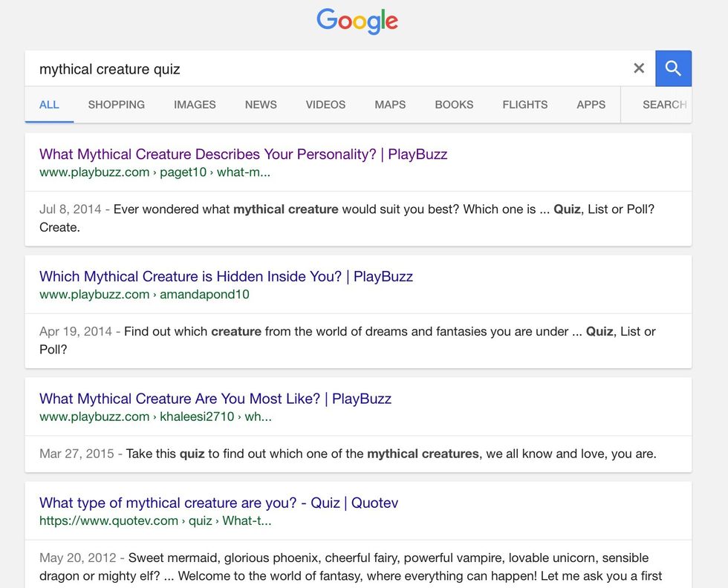This screenshot has width=728, height=588.
Task: Open the FLIGHTS tab
Action: coord(525,105)
